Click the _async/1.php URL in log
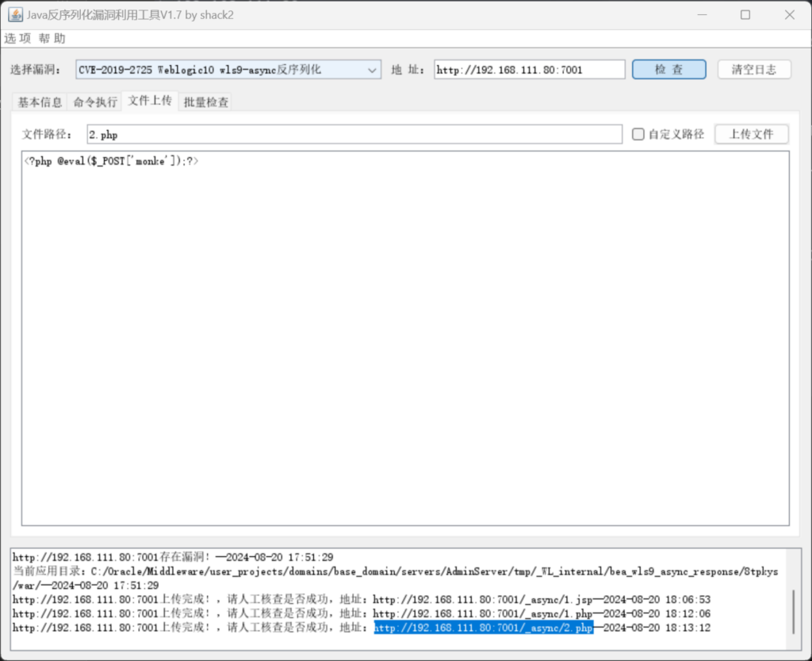Viewport: 812px width, 661px height. click(x=483, y=613)
